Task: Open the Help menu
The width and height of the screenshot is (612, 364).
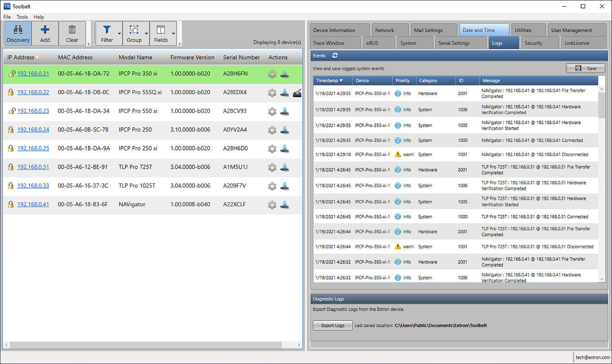Action: coord(39,17)
